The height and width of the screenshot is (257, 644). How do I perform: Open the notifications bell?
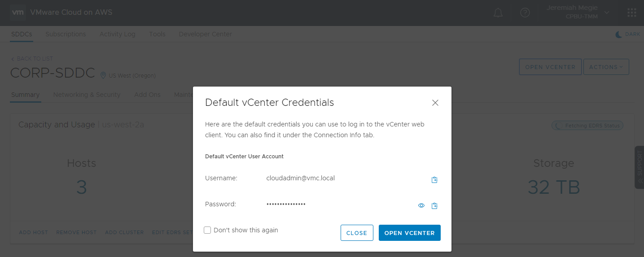coord(498,13)
